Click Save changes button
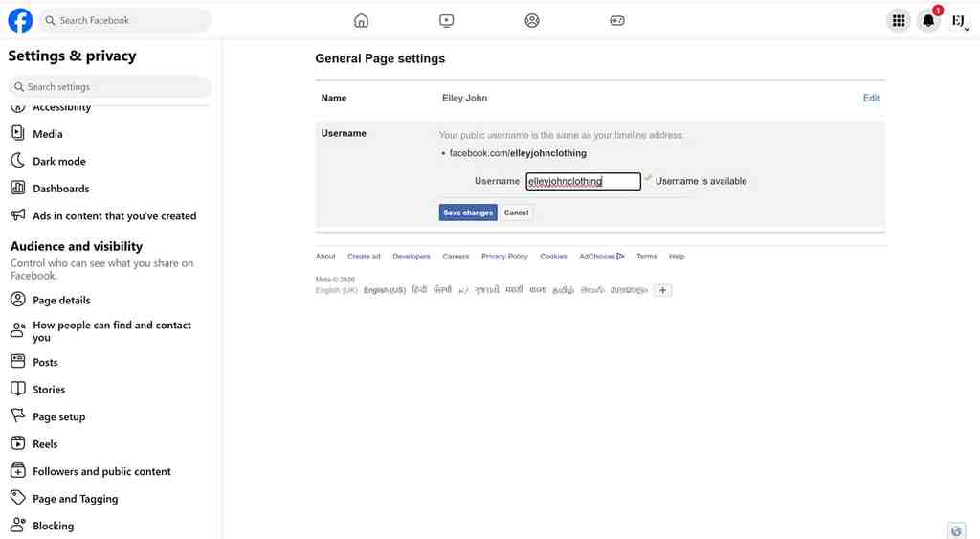The height and width of the screenshot is (539, 980). click(467, 213)
